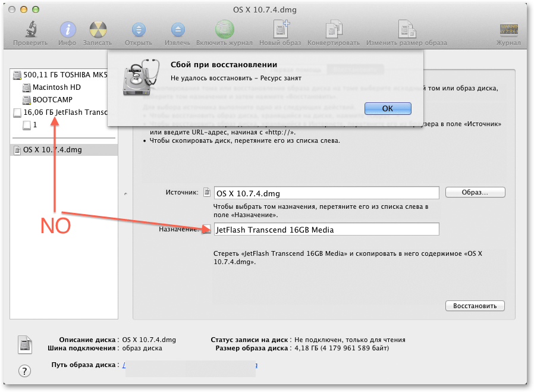
Task: Click the "образ диска" connection bus value
Action: tap(142, 348)
